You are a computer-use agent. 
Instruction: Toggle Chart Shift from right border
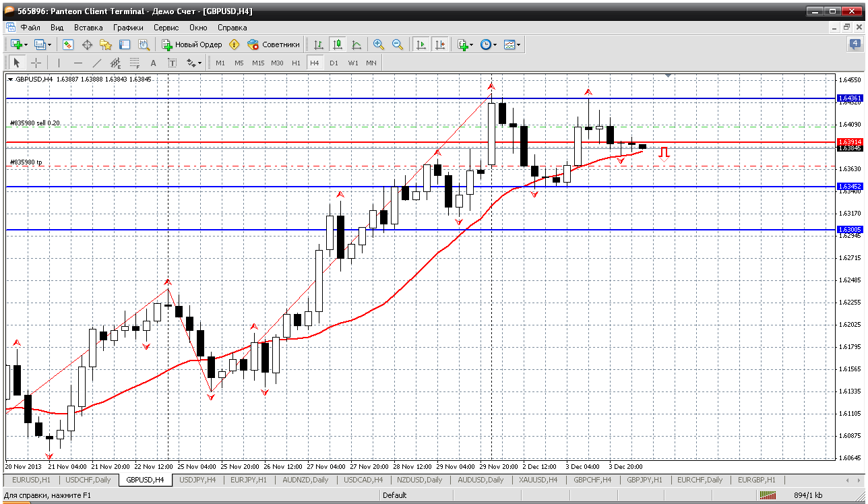pyautogui.click(x=440, y=44)
